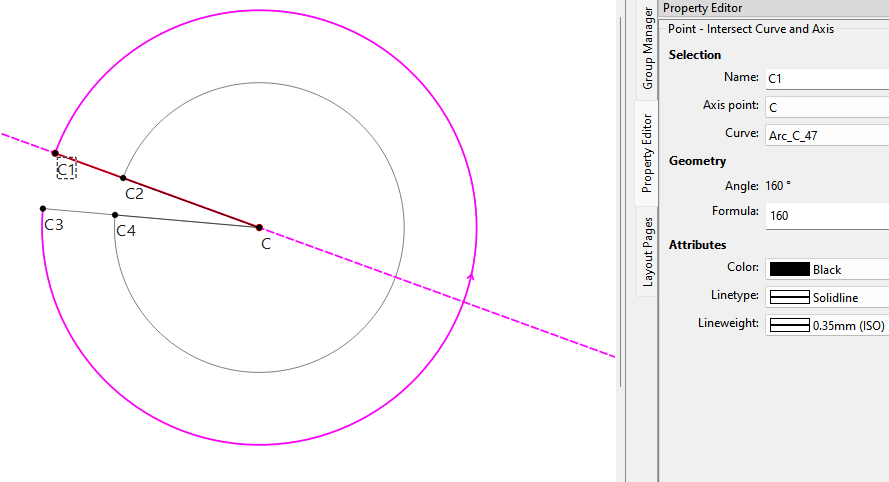The height and width of the screenshot is (482, 889).
Task: Click the Formula field showing 160
Action: click(826, 215)
